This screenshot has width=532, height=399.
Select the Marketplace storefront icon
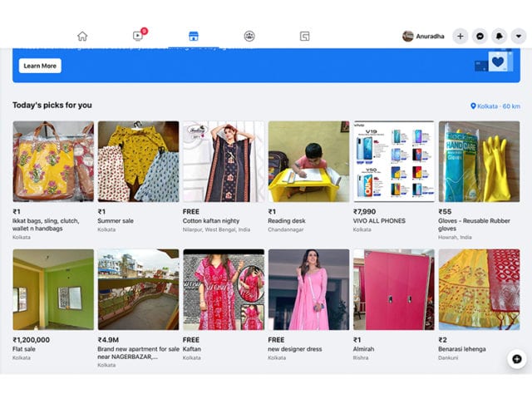[x=193, y=36]
